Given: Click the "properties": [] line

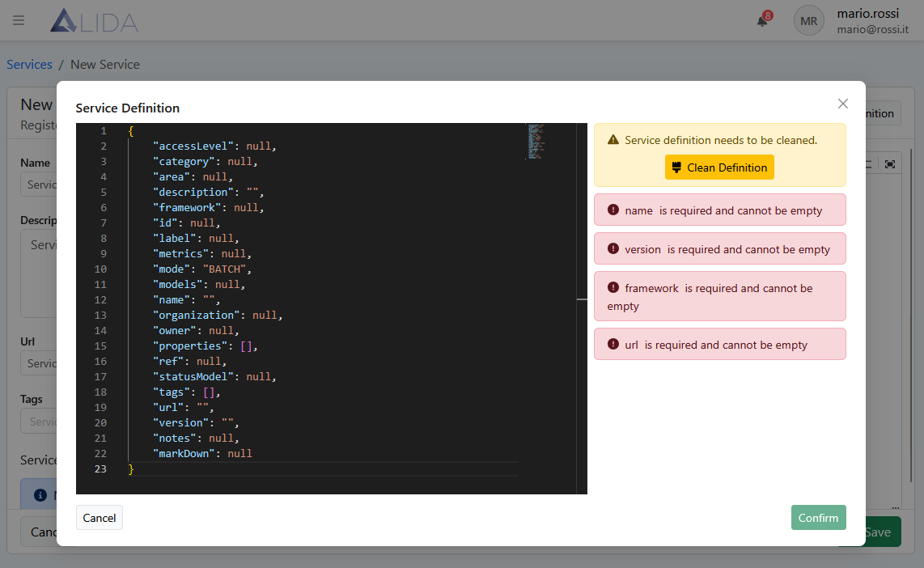Looking at the screenshot, I should [205, 345].
